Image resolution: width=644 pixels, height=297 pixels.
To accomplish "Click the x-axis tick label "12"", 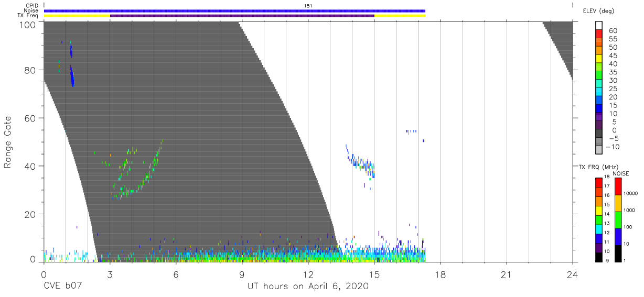I will coord(308,273).
